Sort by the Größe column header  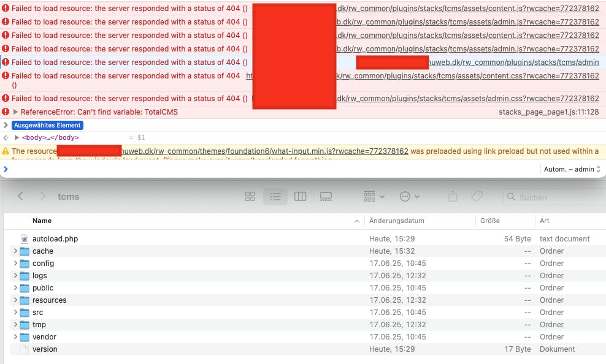[x=490, y=221]
